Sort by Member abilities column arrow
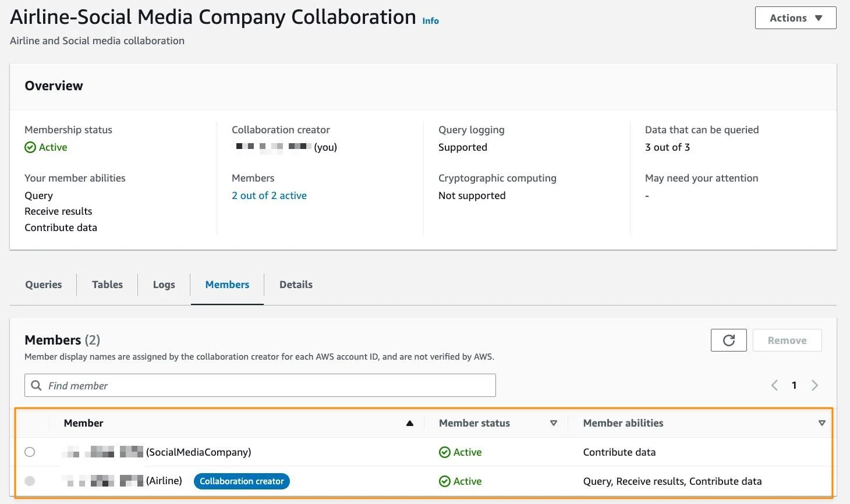 821,423
